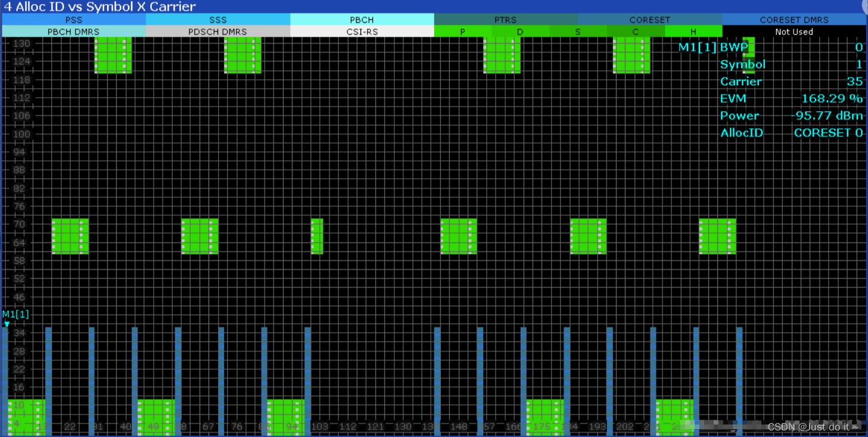This screenshot has width=868, height=437.
Task: Click the 175 label on the symbol axis
Action: tap(542, 427)
